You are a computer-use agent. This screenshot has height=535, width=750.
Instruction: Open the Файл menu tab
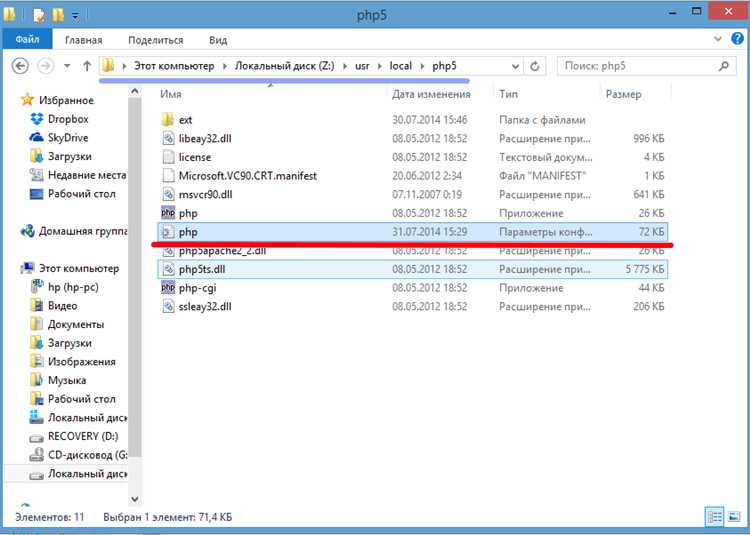point(27,39)
